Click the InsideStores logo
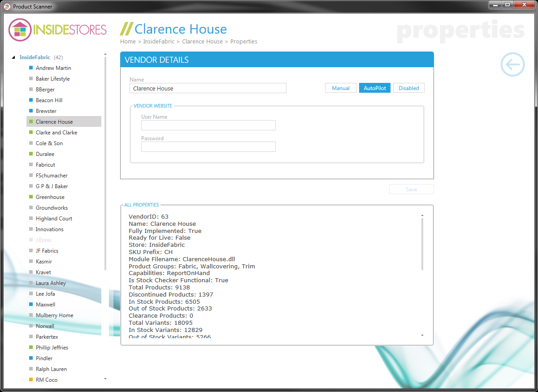This screenshot has height=392, width=538. click(x=58, y=30)
